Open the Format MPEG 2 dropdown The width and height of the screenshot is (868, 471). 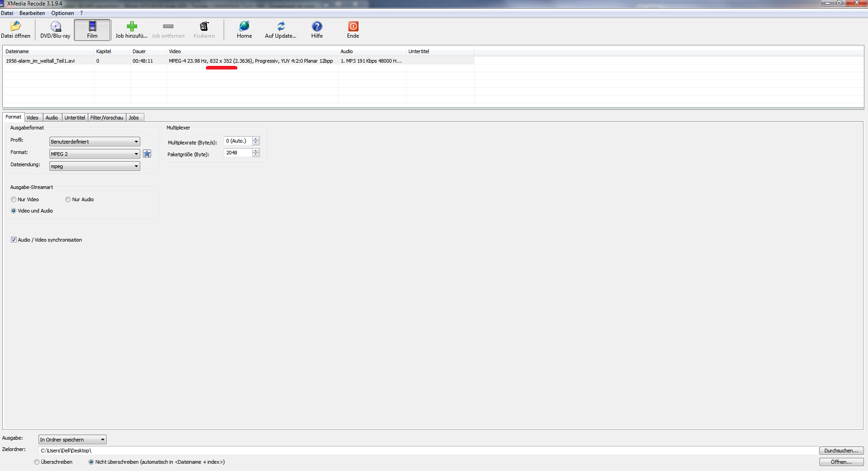click(x=136, y=154)
